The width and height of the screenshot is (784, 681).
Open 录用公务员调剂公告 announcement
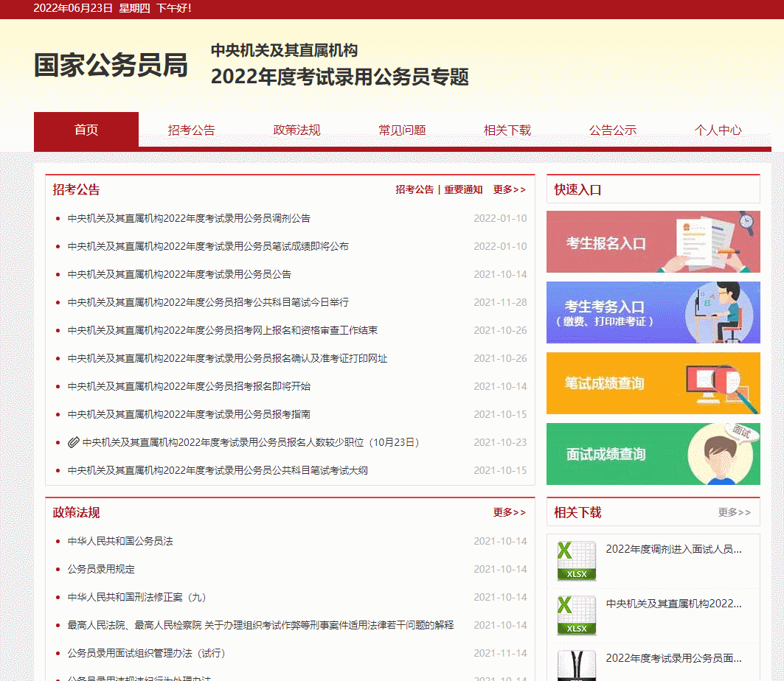(x=189, y=218)
